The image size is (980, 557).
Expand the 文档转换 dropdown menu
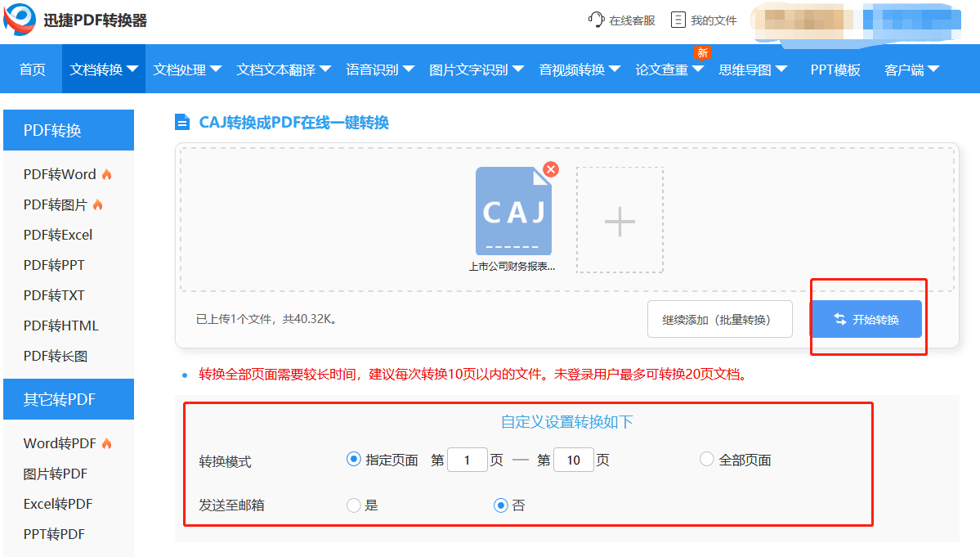pyautogui.click(x=103, y=69)
